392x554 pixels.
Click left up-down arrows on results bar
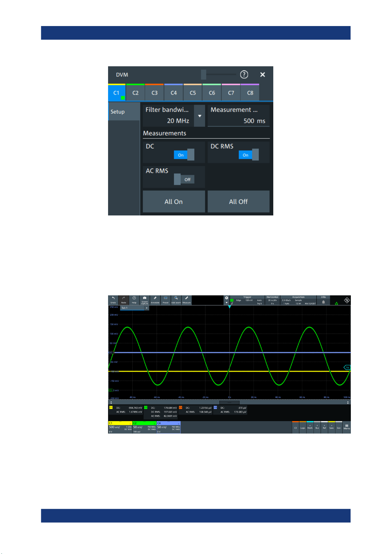(111, 402)
